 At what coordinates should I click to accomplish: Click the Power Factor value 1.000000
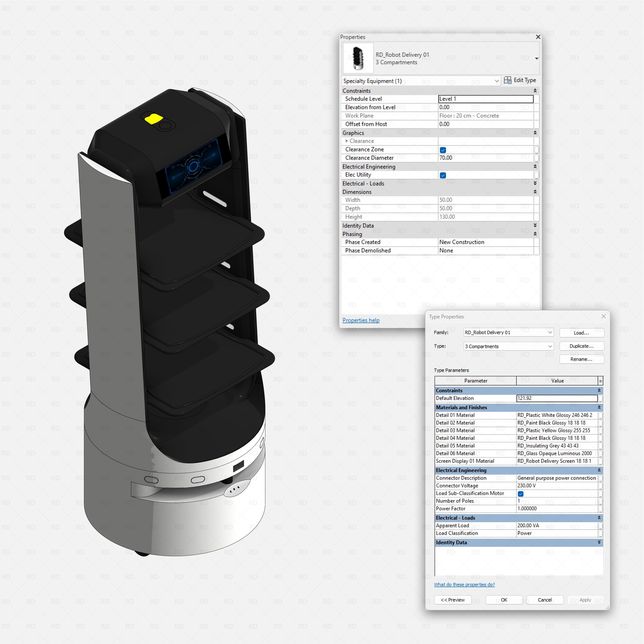(557, 509)
